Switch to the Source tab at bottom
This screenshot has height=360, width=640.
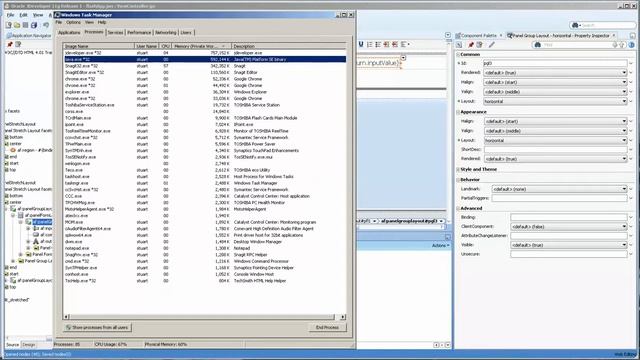pyautogui.click(x=12, y=345)
